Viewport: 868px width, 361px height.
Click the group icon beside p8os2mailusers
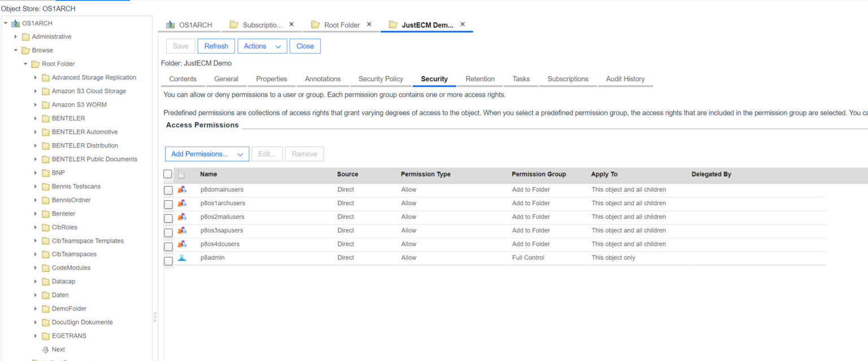(182, 217)
